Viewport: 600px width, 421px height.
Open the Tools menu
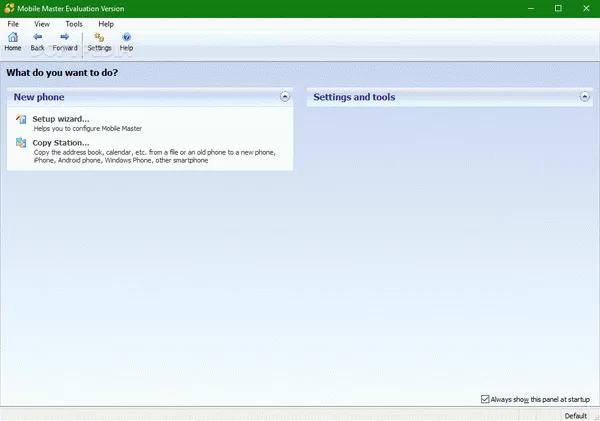pos(74,24)
